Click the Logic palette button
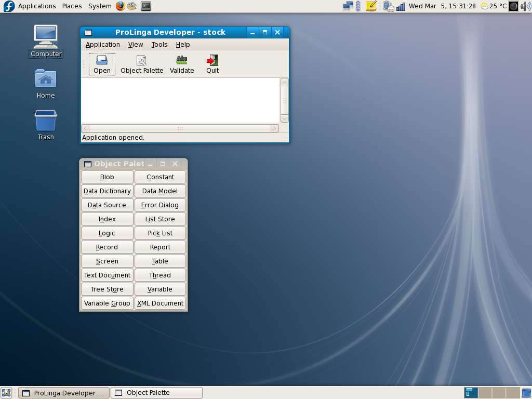Viewport: 532px width, 399px height. coord(107,233)
